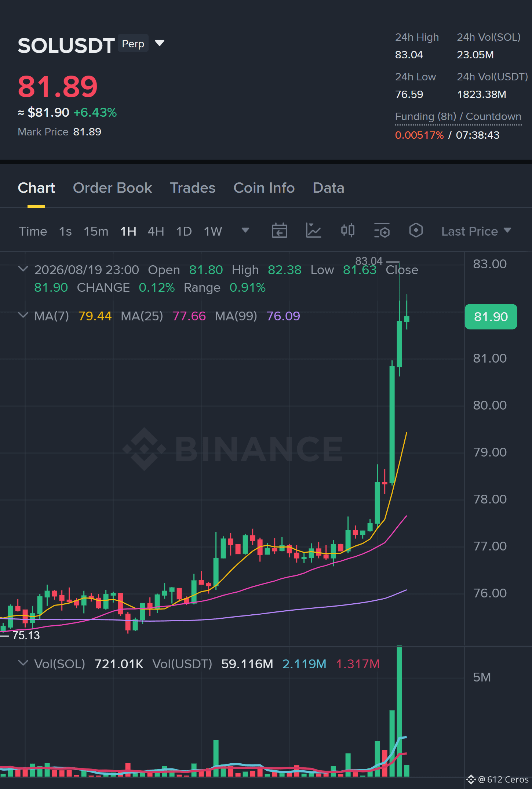Select the 4H interval
532x789 pixels.
(x=156, y=231)
